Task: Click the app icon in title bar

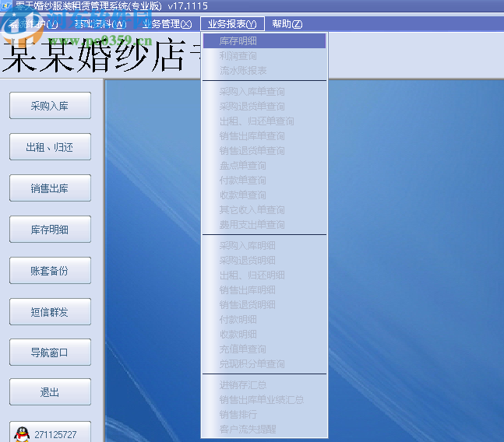Action: (x=5, y=5)
